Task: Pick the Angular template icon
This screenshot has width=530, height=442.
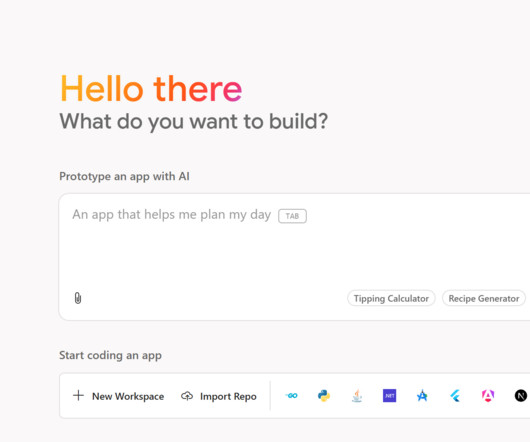Action: [488, 395]
